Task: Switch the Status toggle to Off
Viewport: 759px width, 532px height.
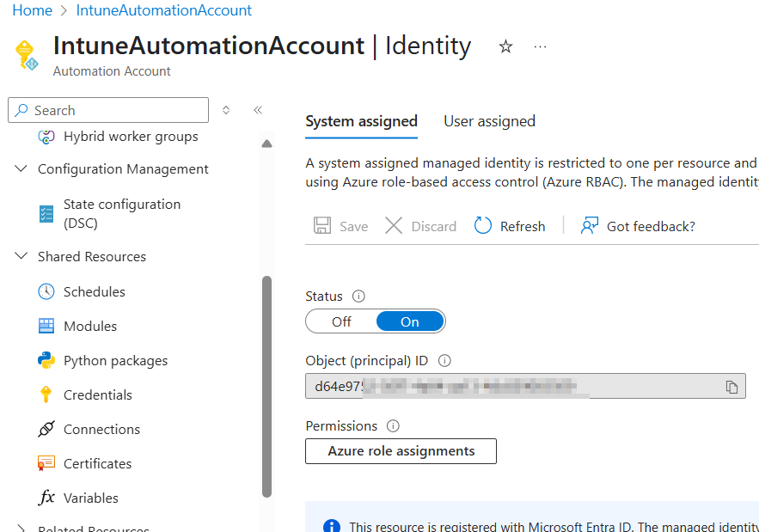Action: (x=341, y=321)
